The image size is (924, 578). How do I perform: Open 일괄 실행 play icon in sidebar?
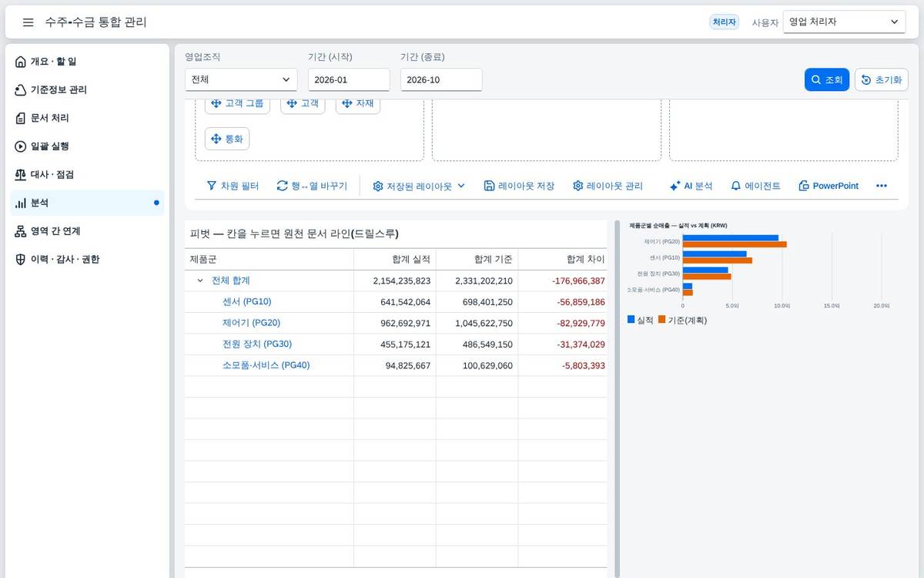click(21, 146)
